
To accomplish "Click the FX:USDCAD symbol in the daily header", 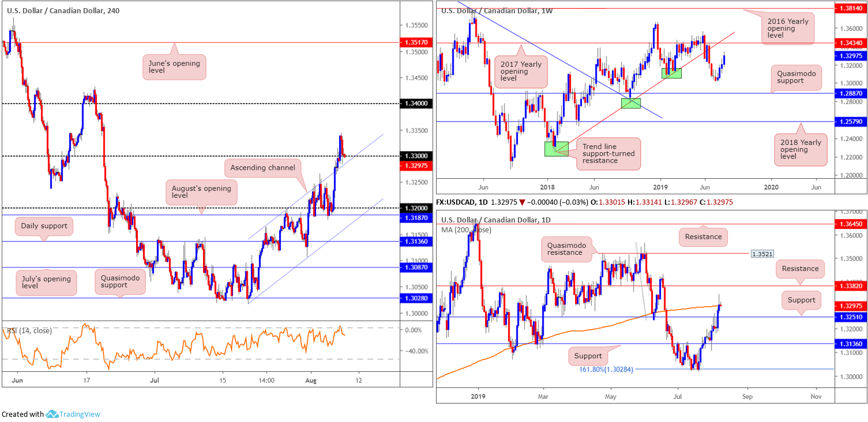I will pos(461,202).
